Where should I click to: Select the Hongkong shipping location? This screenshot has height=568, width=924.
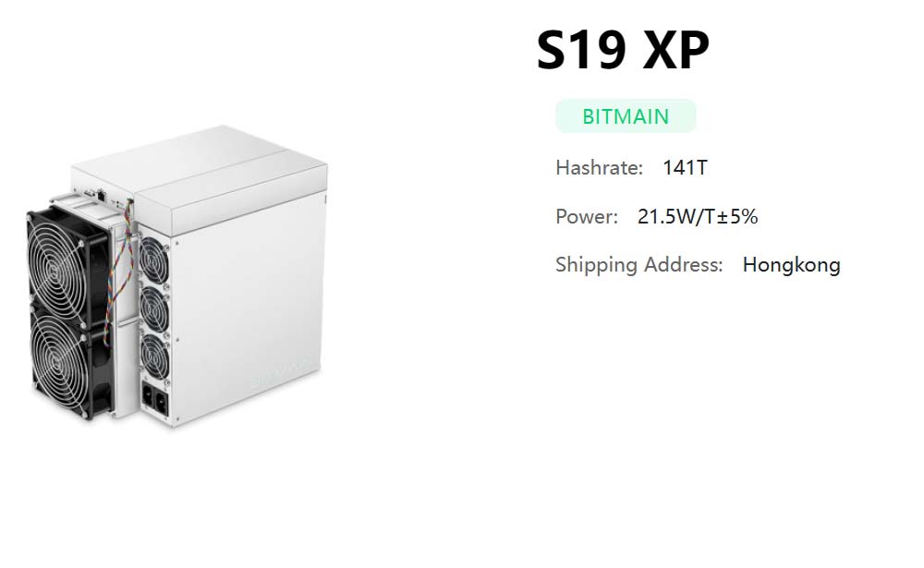[791, 265]
